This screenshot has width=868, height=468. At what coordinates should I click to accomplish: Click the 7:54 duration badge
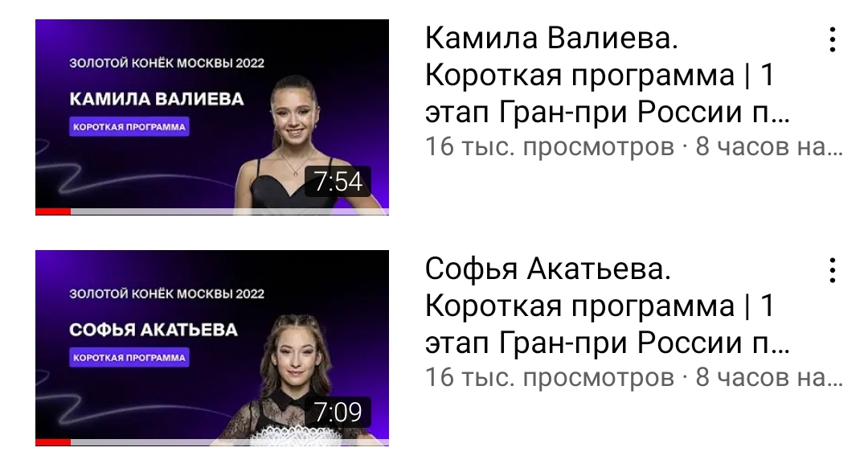[338, 182]
